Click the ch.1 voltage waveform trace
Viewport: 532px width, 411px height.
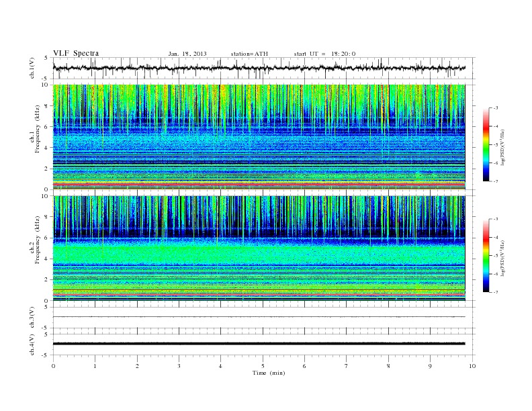[x=259, y=68]
